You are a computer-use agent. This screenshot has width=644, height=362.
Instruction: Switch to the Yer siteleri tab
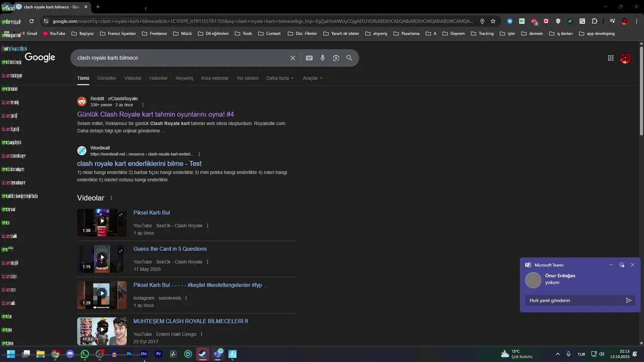(x=248, y=78)
